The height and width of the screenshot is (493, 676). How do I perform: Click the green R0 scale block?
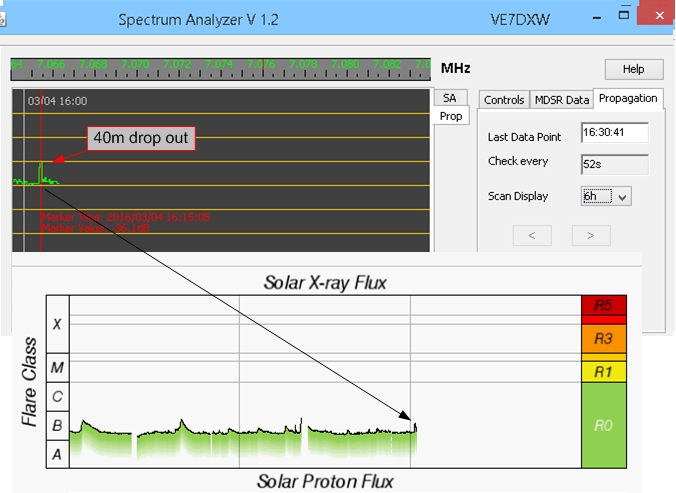(x=603, y=426)
